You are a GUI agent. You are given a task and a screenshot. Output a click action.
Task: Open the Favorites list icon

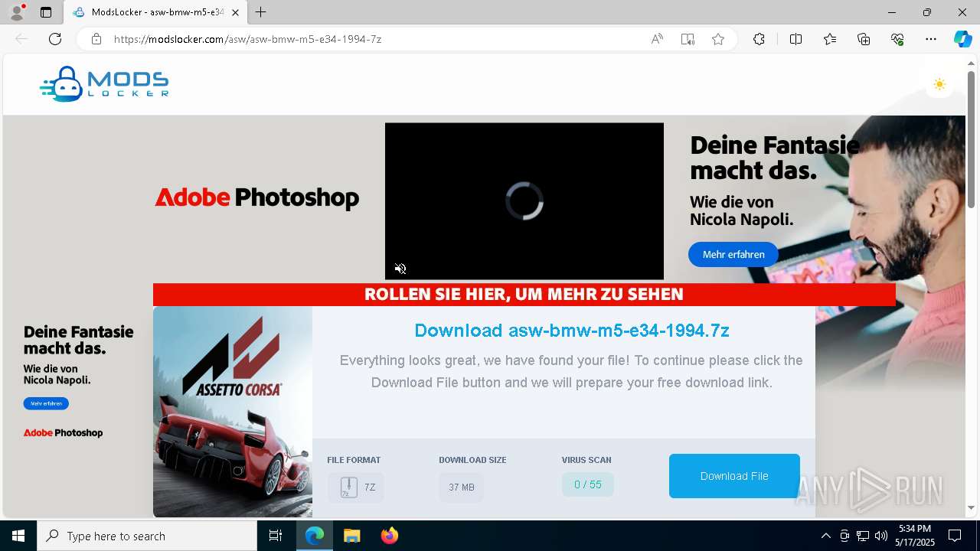[830, 39]
